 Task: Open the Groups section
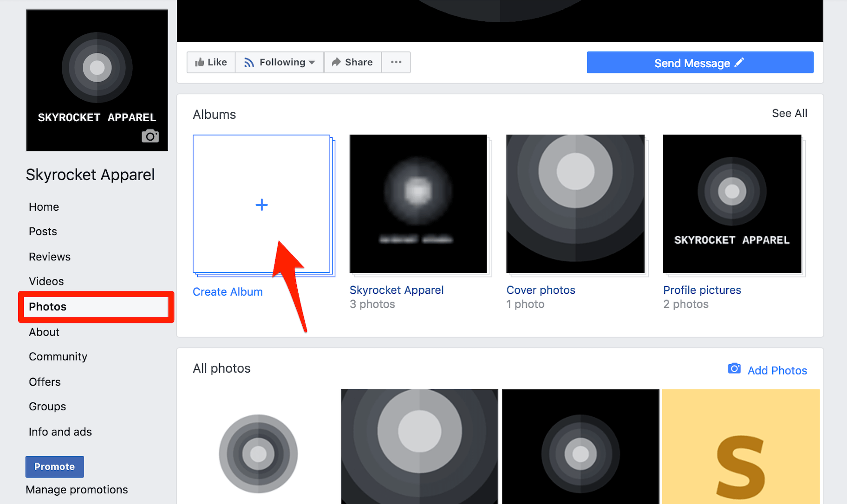pos(47,406)
